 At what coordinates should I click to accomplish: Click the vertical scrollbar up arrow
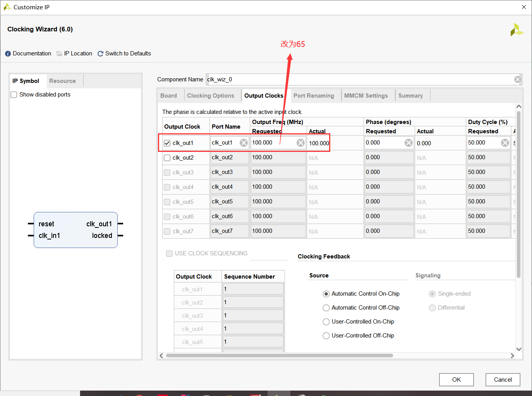pyautogui.click(x=519, y=107)
